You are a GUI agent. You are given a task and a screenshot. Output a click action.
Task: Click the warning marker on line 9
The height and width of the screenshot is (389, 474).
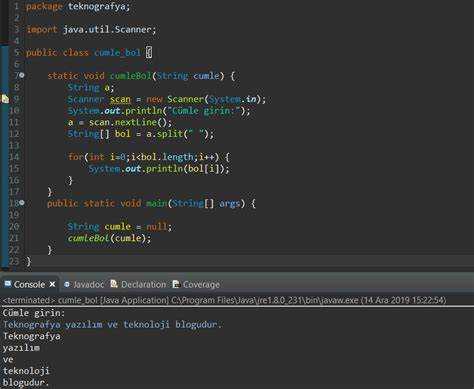pyautogui.click(x=5, y=99)
